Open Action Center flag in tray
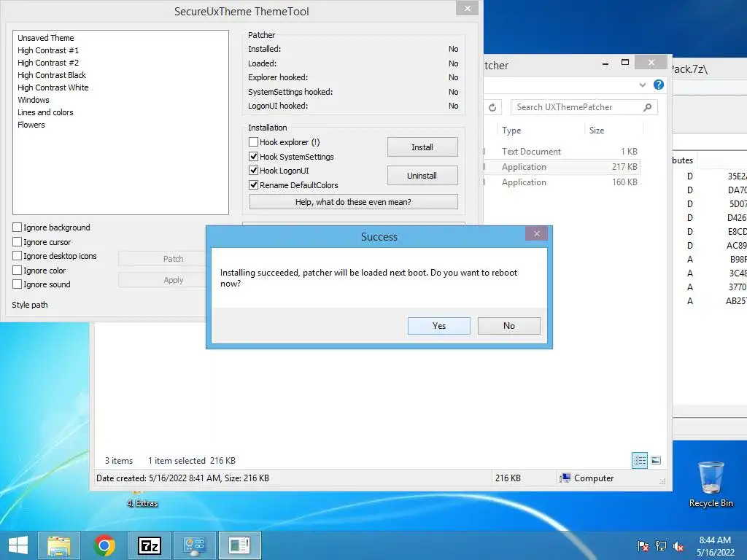The height and width of the screenshot is (560, 747). pos(643,545)
